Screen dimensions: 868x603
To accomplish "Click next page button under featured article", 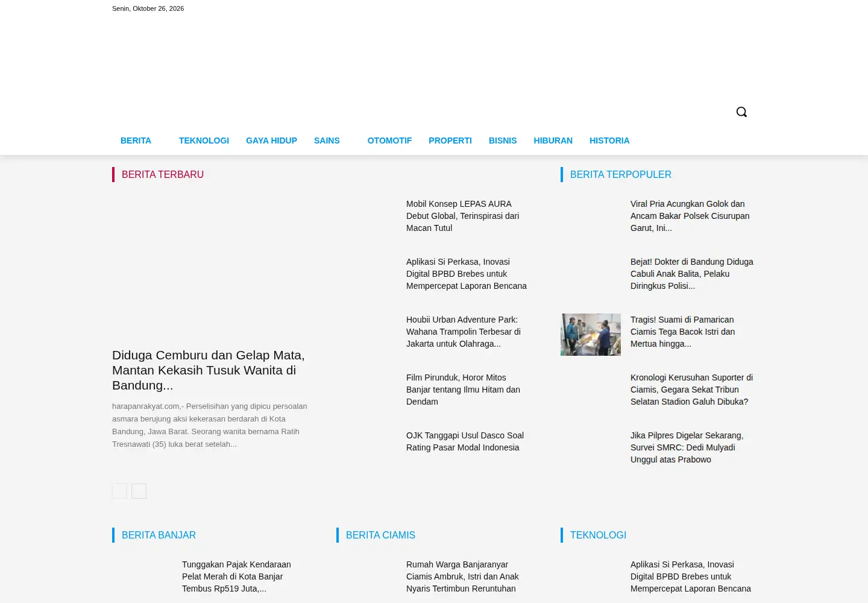I will pyautogui.click(x=139, y=491).
